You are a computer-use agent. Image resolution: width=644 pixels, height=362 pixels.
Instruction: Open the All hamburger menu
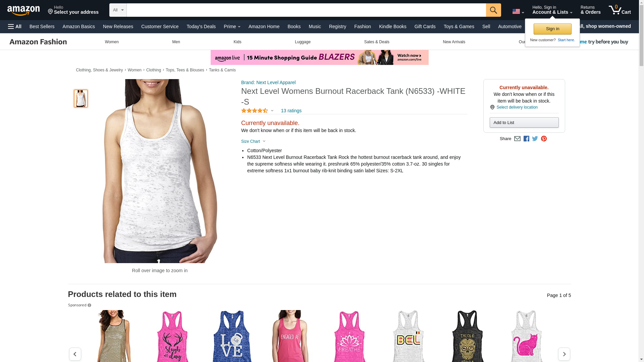pyautogui.click(x=15, y=26)
